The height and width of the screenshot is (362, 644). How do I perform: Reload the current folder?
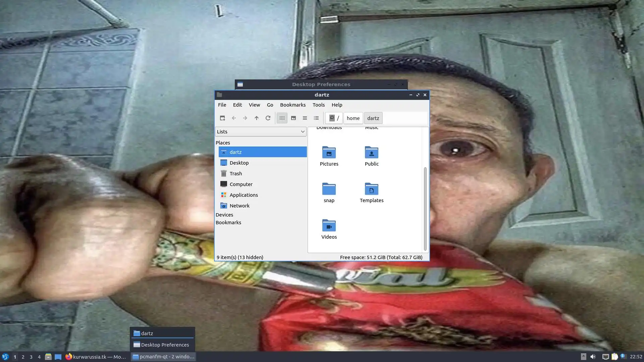click(x=268, y=118)
